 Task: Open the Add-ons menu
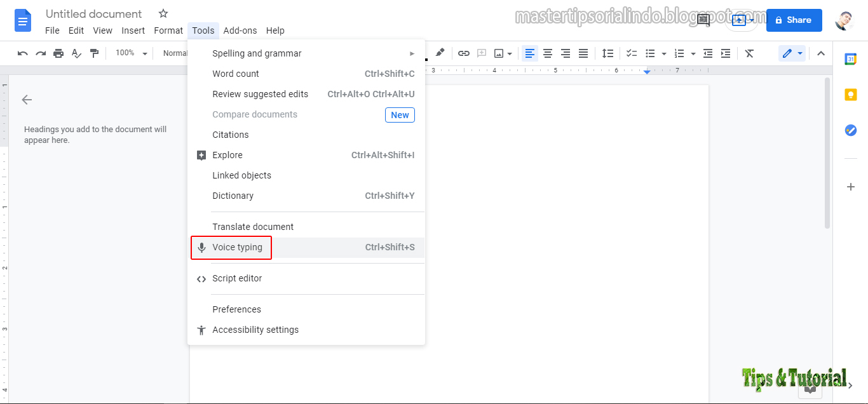point(240,30)
